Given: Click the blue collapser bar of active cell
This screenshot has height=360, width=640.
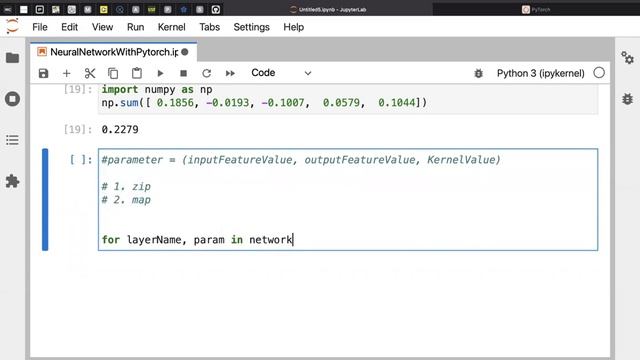Looking at the screenshot, I should 45,200.
